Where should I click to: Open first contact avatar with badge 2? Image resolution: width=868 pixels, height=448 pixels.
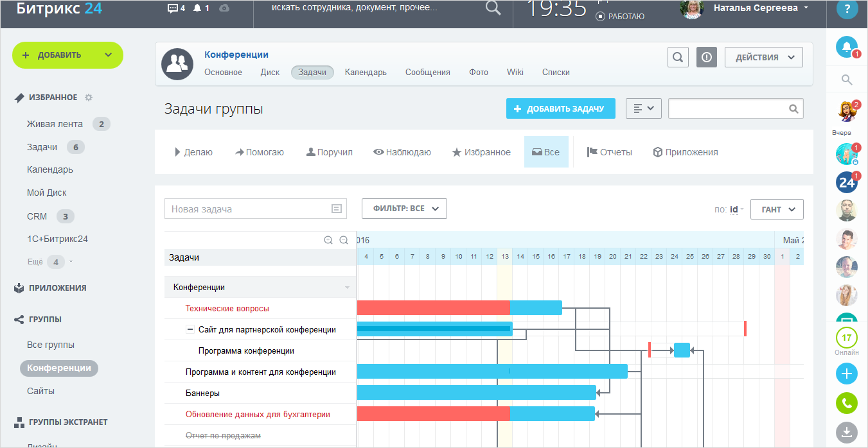point(847,112)
